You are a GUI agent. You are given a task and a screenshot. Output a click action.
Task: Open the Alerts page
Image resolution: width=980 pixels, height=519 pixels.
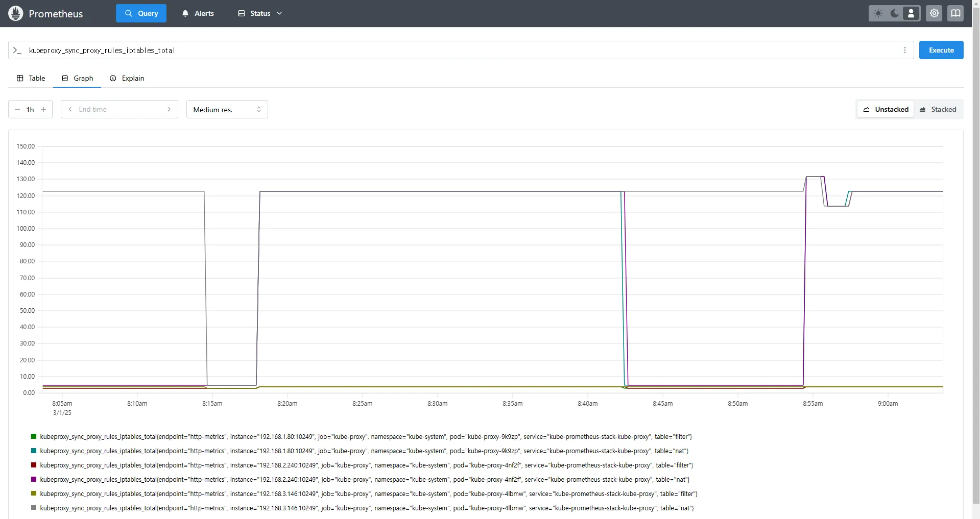coord(198,13)
